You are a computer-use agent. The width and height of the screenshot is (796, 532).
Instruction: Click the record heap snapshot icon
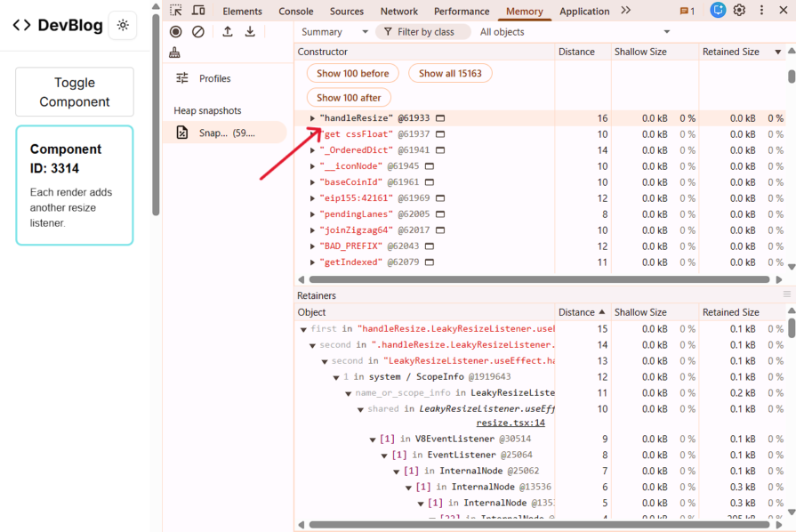pyautogui.click(x=175, y=31)
